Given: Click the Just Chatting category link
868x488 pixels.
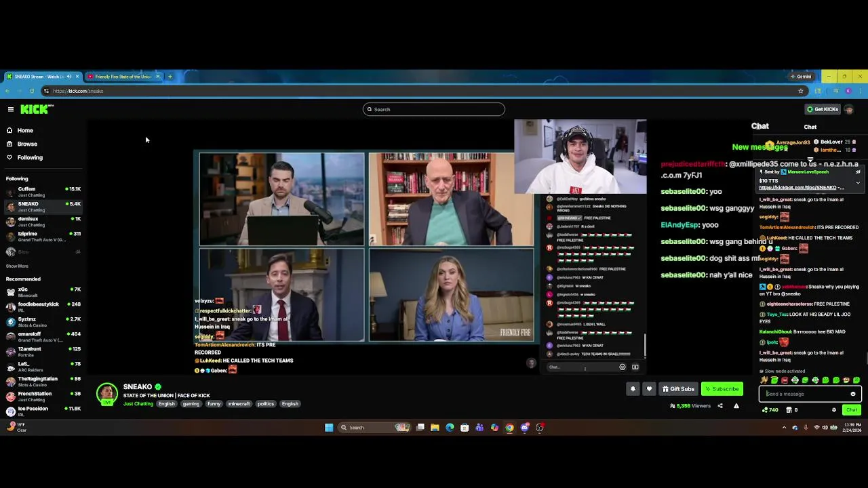Looking at the screenshot, I should coord(138,404).
